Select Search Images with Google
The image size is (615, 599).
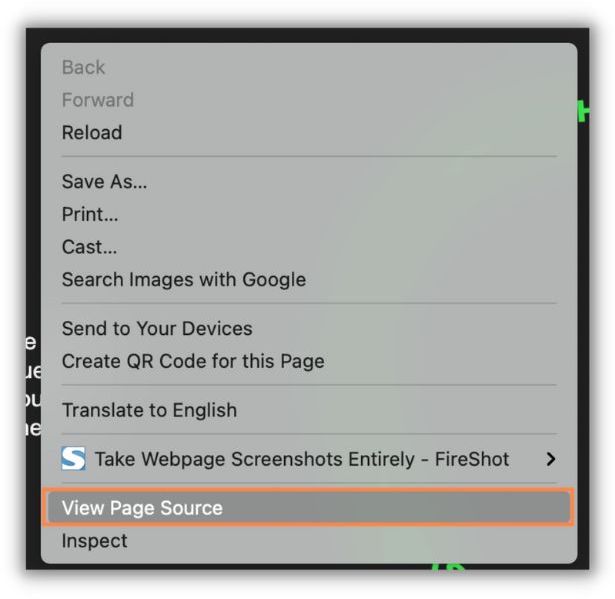click(x=184, y=280)
